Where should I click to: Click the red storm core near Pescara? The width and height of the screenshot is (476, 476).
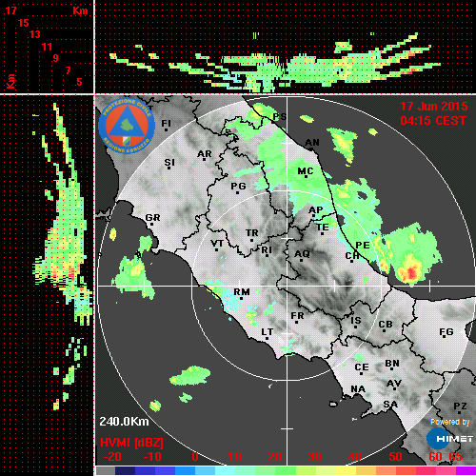click(x=412, y=272)
